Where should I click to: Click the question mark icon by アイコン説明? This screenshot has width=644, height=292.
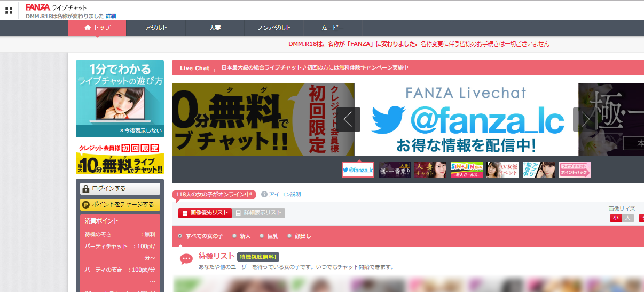(x=264, y=195)
